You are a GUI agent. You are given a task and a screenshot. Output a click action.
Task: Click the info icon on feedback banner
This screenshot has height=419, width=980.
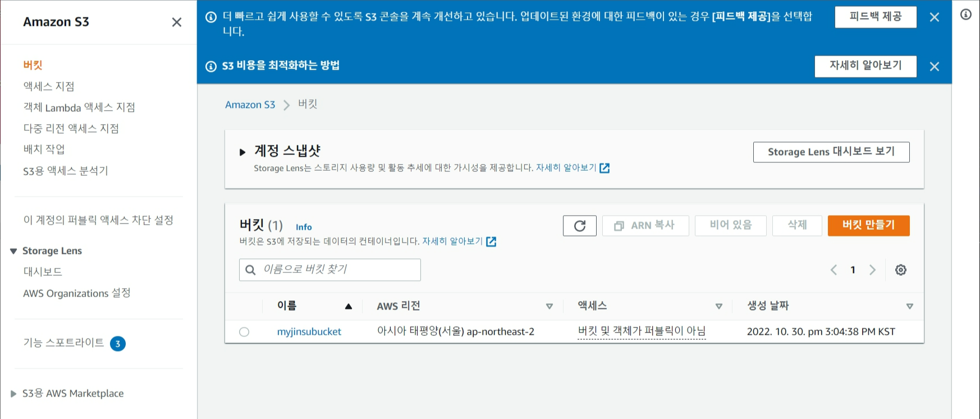tap(211, 17)
